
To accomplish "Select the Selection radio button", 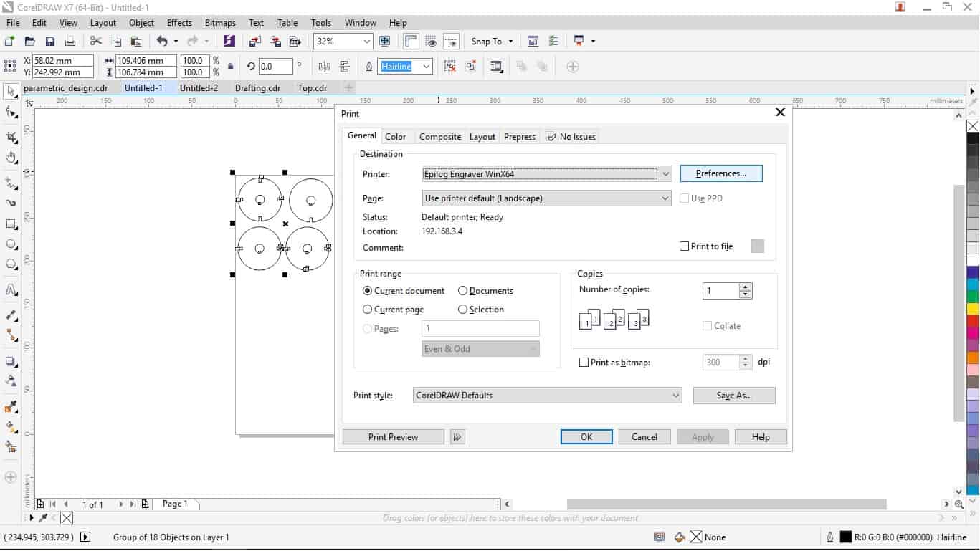I will [x=463, y=310].
